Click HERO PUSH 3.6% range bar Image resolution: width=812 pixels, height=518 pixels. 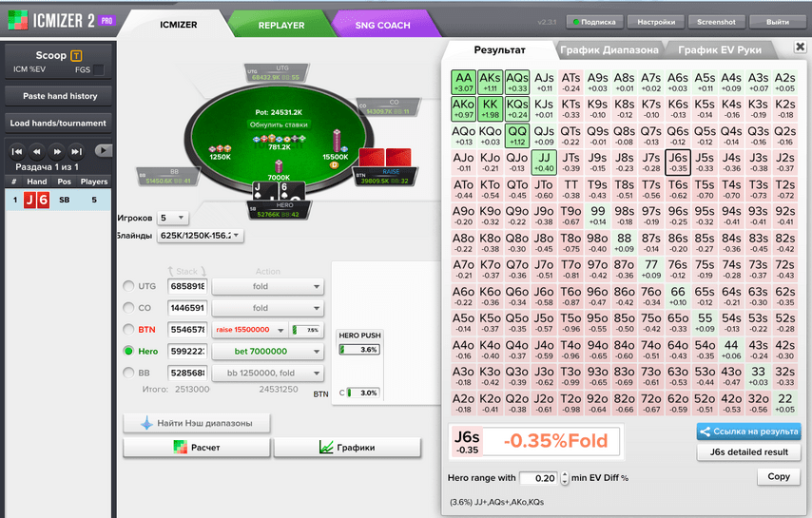pos(360,350)
